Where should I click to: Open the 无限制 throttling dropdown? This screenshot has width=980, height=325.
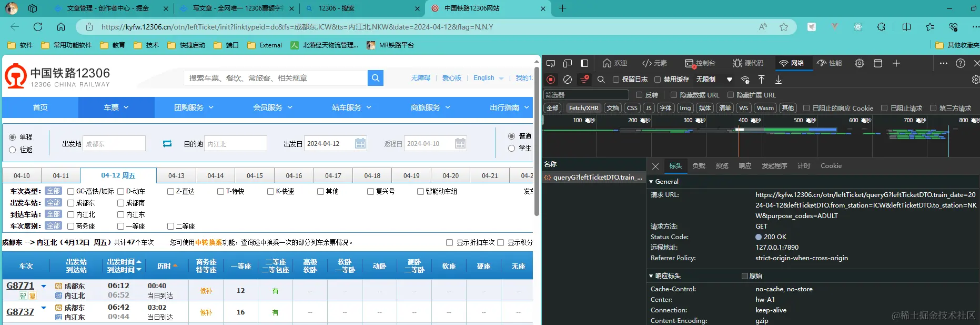point(714,80)
